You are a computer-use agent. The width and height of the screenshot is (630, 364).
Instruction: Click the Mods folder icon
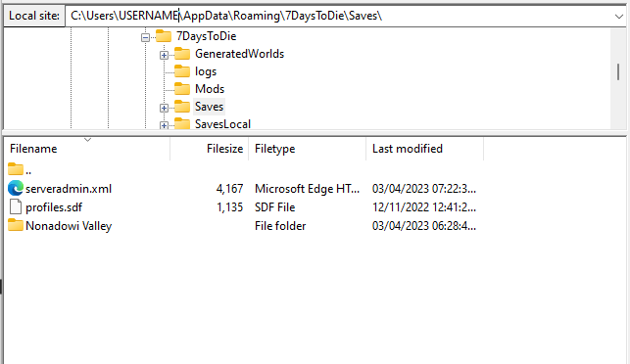182,89
